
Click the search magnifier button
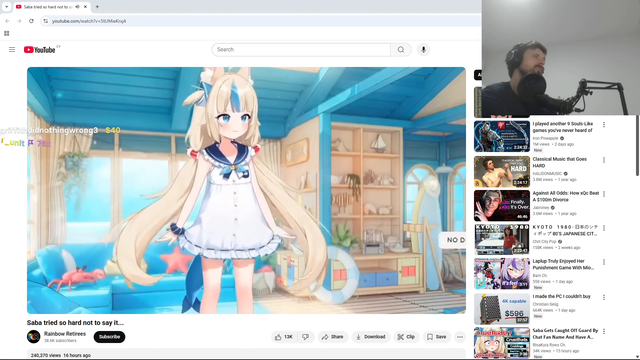(401, 49)
